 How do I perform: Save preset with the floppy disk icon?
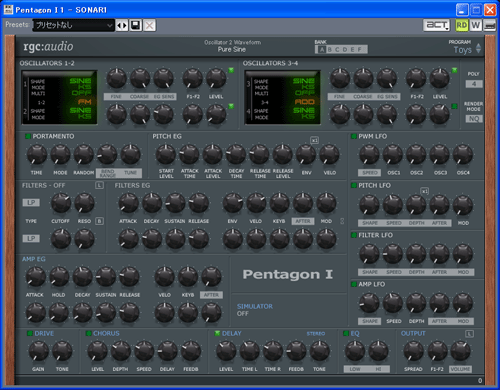[136, 25]
